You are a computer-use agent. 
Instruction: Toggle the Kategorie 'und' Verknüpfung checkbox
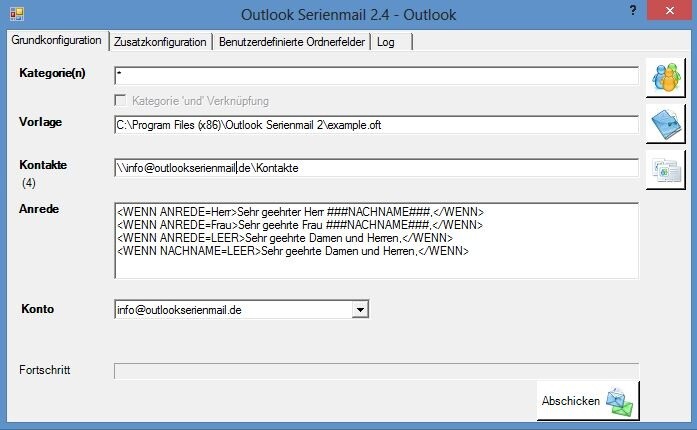click(x=120, y=100)
